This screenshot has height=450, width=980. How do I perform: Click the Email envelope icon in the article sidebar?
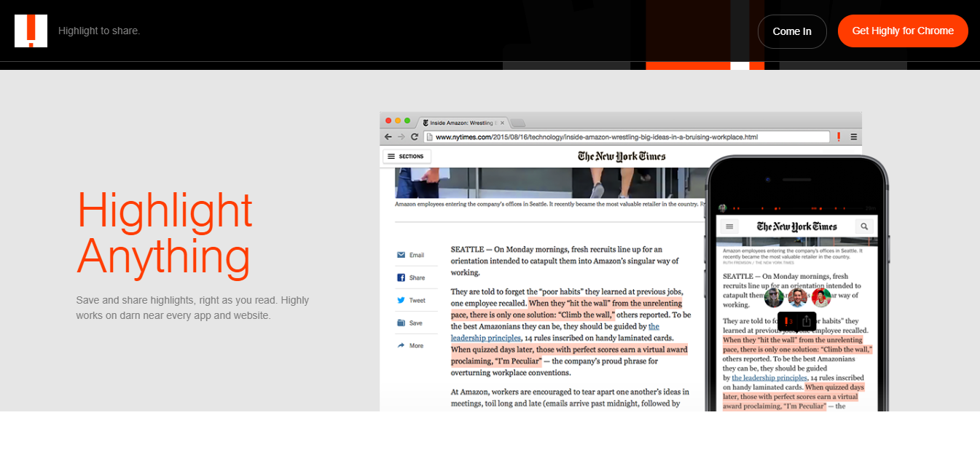pos(401,255)
